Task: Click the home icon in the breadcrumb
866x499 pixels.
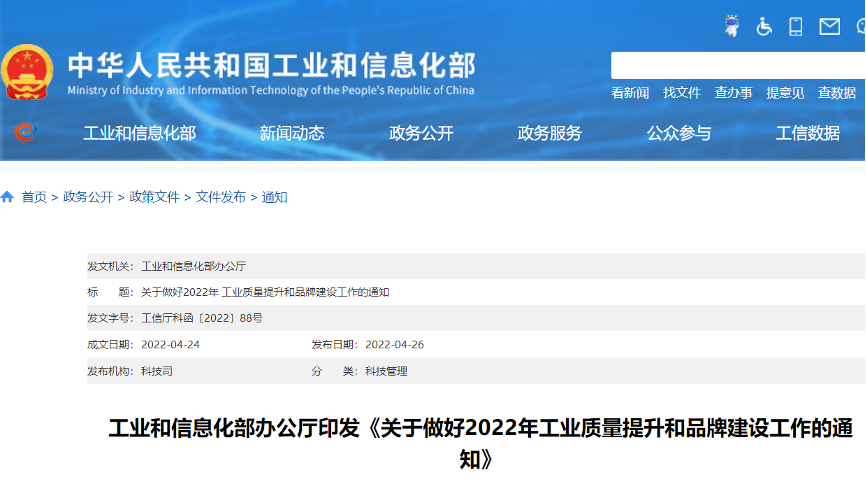Action: [7, 197]
